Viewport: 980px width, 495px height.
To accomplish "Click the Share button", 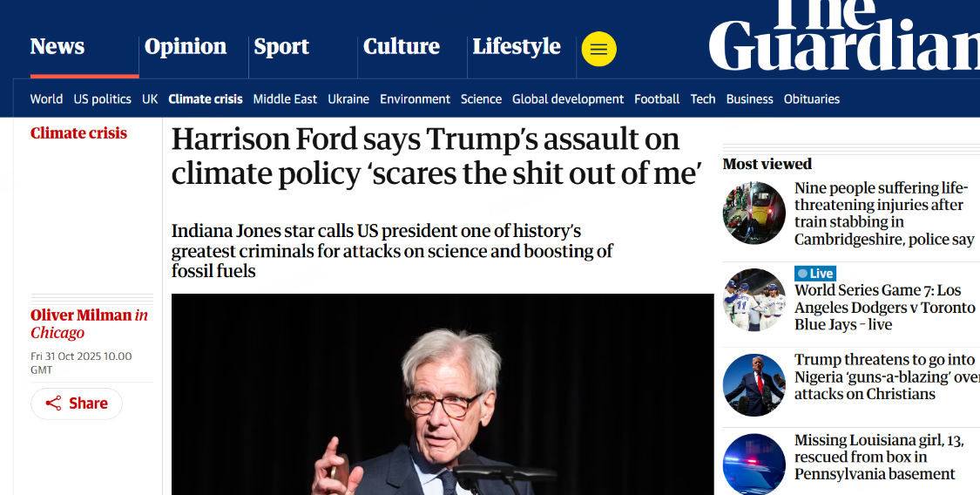I will point(77,403).
